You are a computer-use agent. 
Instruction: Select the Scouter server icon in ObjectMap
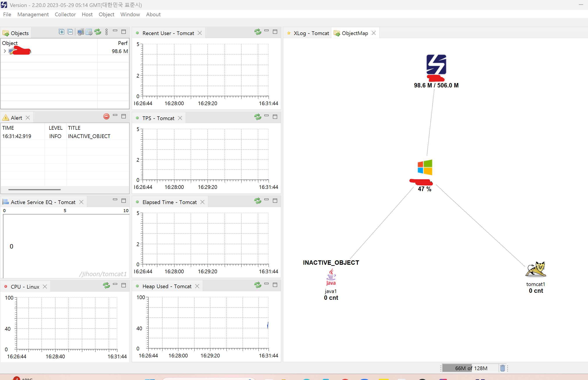[x=436, y=64]
